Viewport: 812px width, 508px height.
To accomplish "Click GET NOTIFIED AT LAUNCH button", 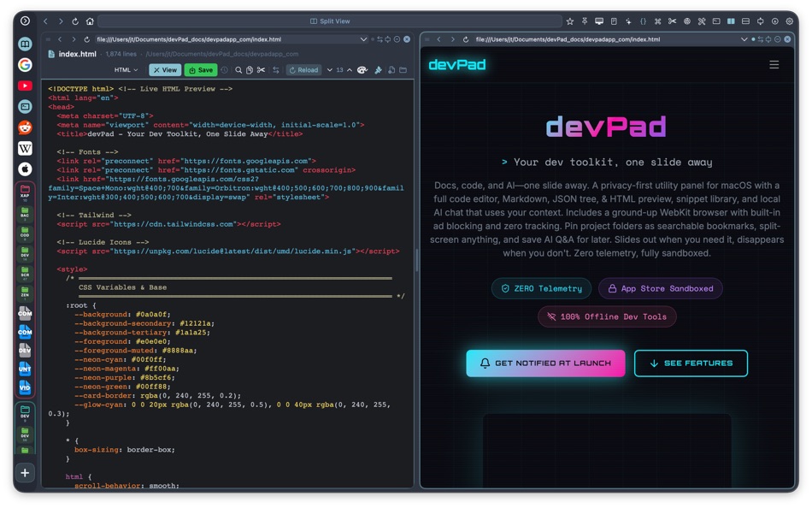I will tap(545, 363).
